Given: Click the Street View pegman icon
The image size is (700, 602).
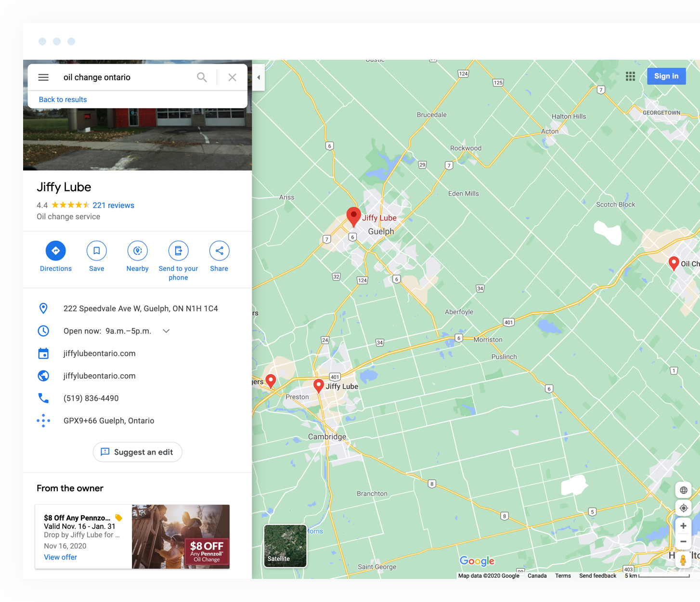Looking at the screenshot, I should [x=683, y=560].
